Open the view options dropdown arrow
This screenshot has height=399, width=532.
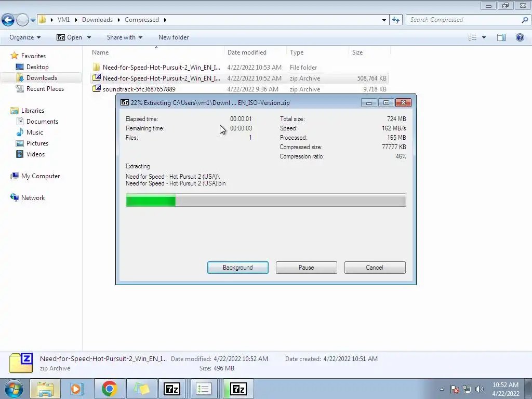tap(484, 37)
